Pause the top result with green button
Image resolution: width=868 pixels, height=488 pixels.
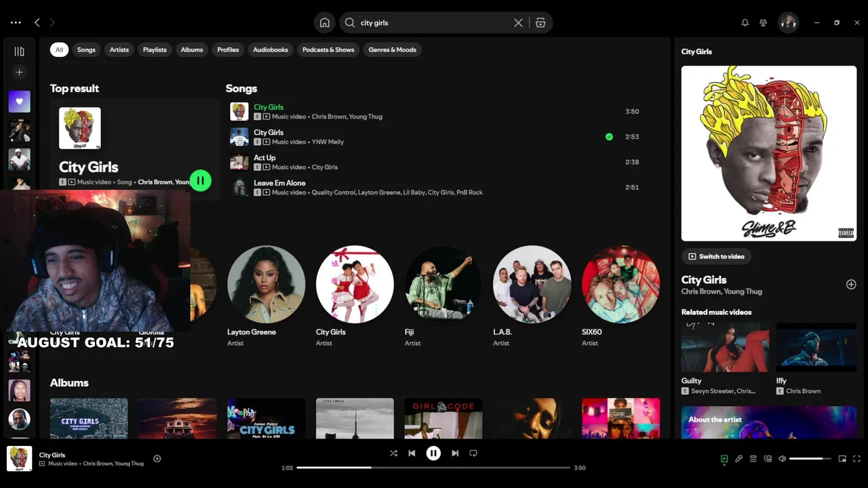point(200,180)
